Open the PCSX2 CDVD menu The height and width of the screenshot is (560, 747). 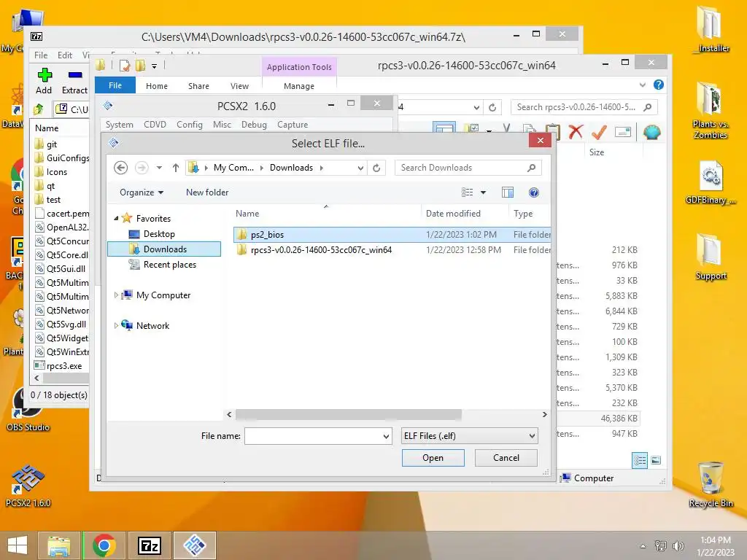point(155,124)
